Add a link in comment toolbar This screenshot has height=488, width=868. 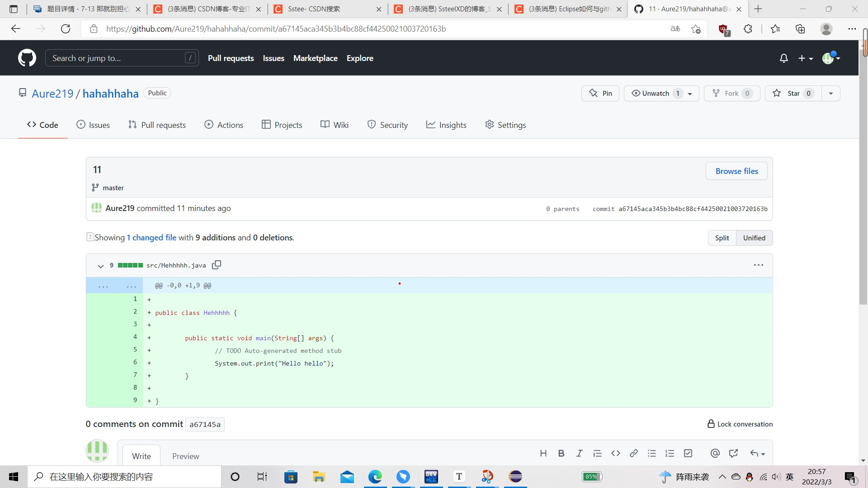634,453
